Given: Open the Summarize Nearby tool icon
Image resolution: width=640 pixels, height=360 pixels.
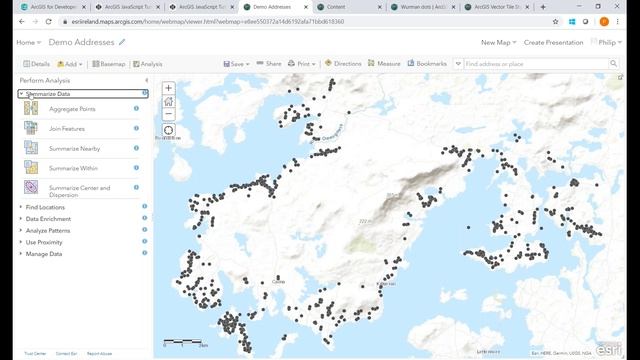Looking at the screenshot, I should pos(31,148).
